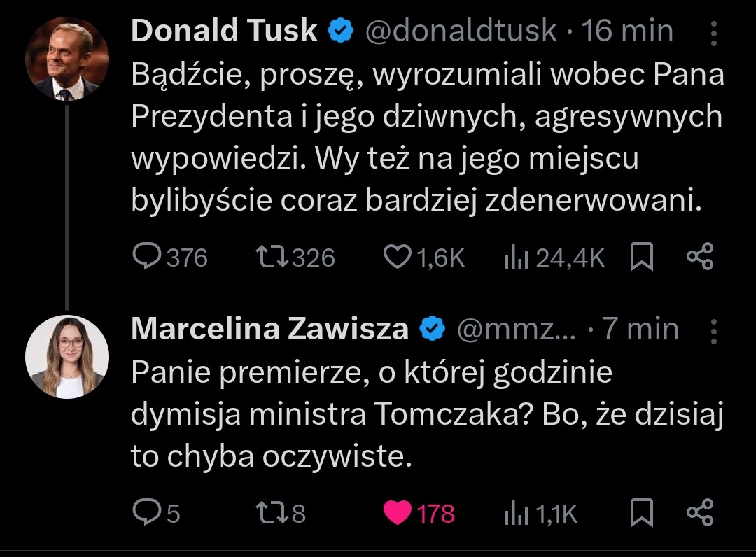Image resolution: width=756 pixels, height=557 pixels.
Task: Retweet Donald Tusk's post
Action: pos(272,258)
